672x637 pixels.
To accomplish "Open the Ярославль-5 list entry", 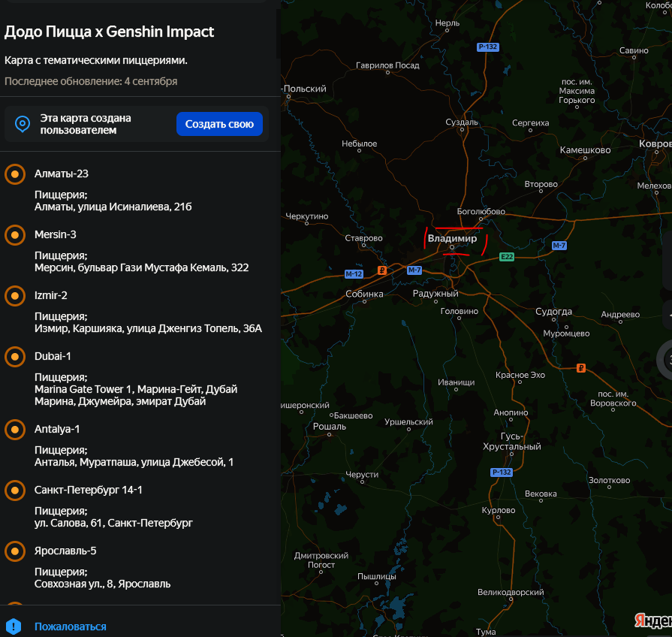I will [65, 551].
